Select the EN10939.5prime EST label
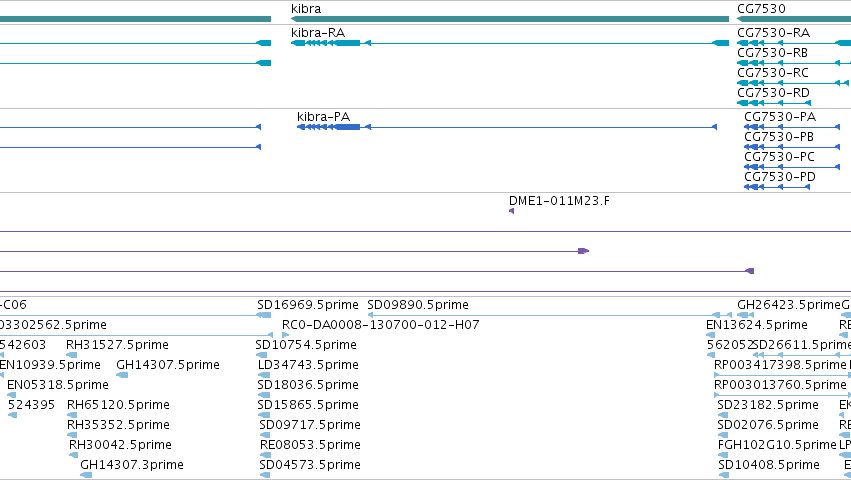The image size is (851, 480). [50, 365]
